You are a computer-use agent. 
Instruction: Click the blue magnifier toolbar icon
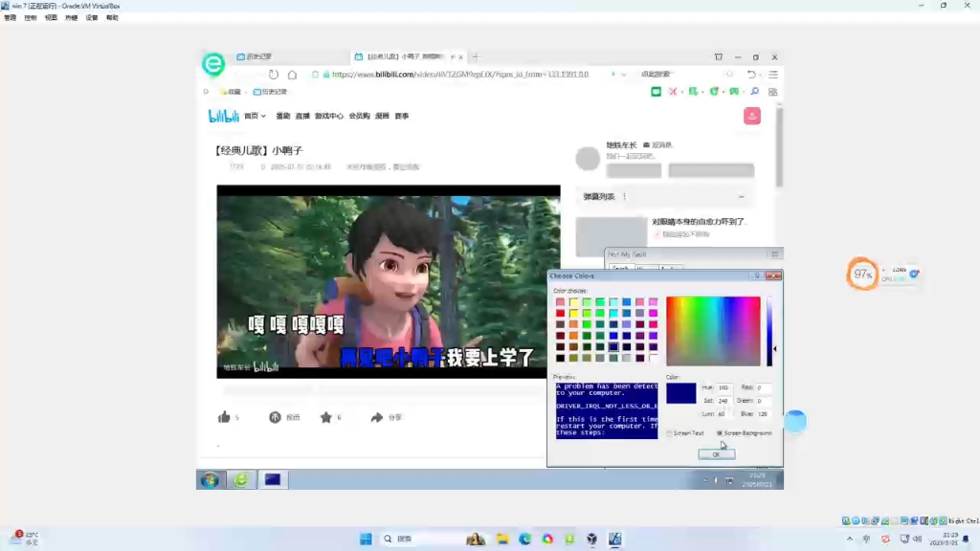tap(754, 92)
